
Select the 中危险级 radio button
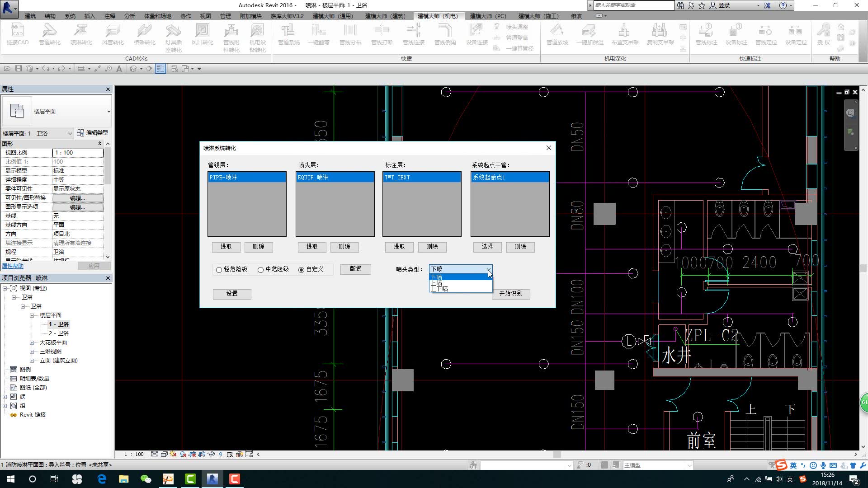pyautogui.click(x=261, y=270)
